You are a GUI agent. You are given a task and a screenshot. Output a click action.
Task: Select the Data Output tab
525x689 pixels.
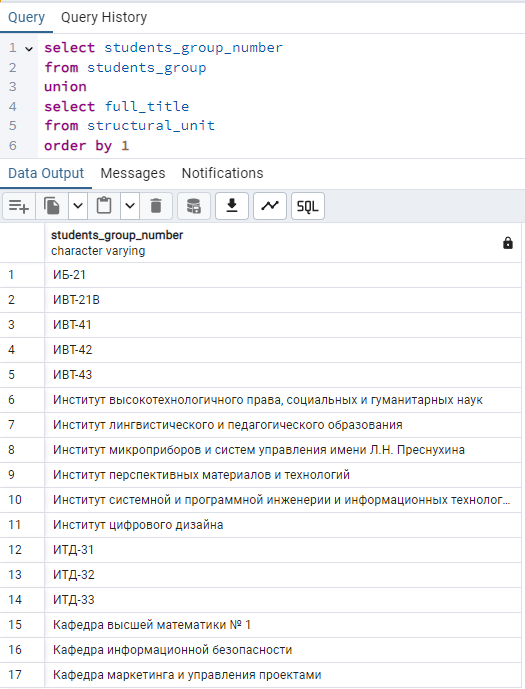tap(46, 173)
